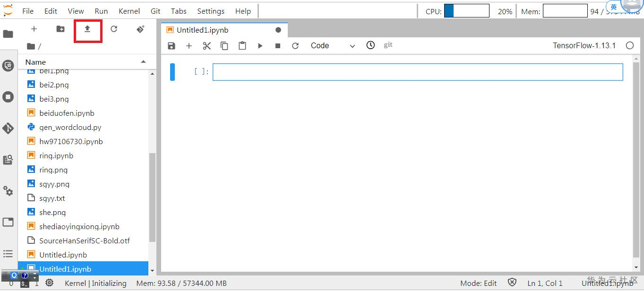
Task: Restart the kernel from notebook toolbar
Action: pos(295,46)
